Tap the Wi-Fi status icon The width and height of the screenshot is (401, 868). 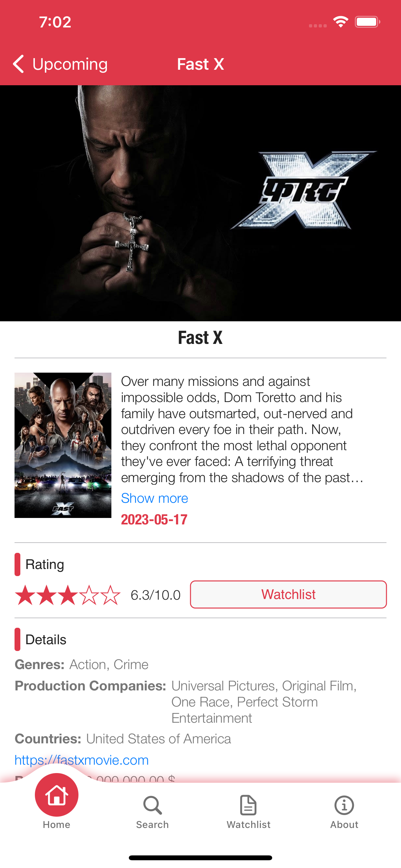point(341,22)
